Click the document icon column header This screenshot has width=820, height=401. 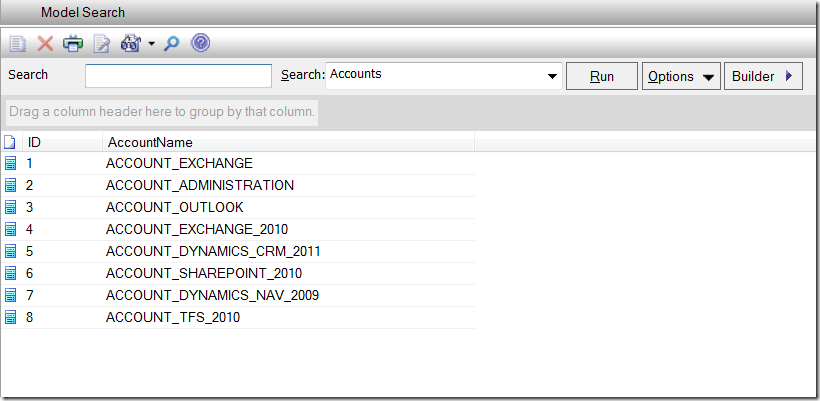10,142
